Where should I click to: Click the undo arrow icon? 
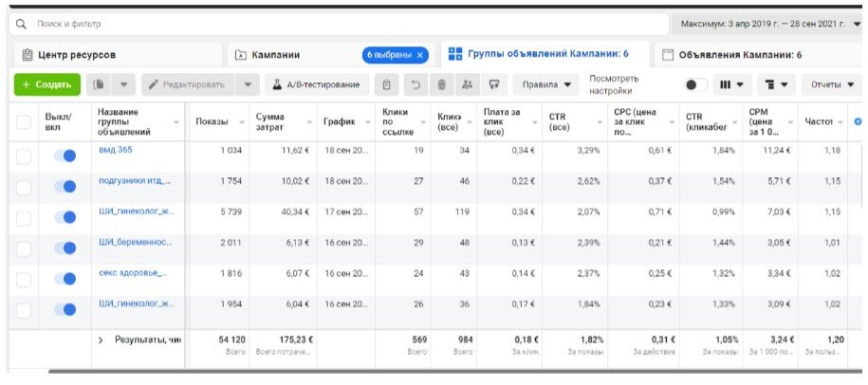[x=416, y=84]
